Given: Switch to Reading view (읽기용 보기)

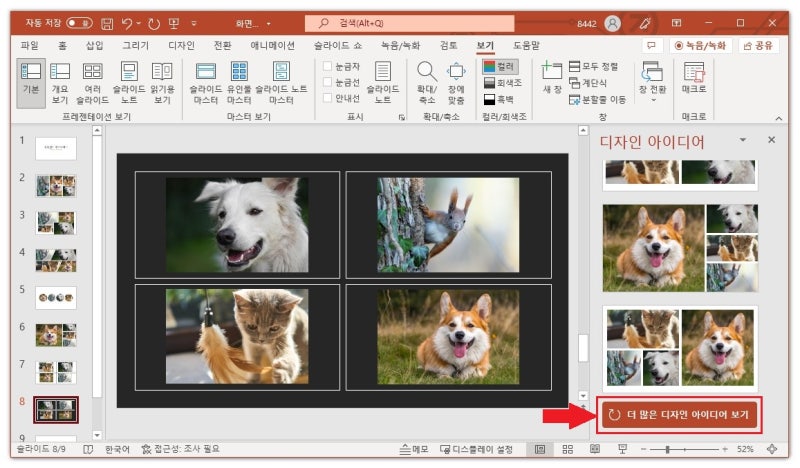Looking at the screenshot, I should click(162, 83).
